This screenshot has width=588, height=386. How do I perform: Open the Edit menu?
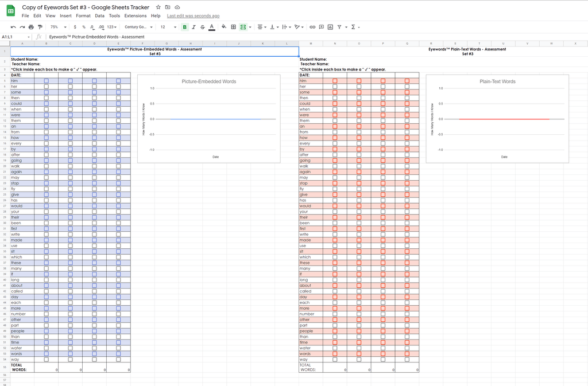(37, 15)
